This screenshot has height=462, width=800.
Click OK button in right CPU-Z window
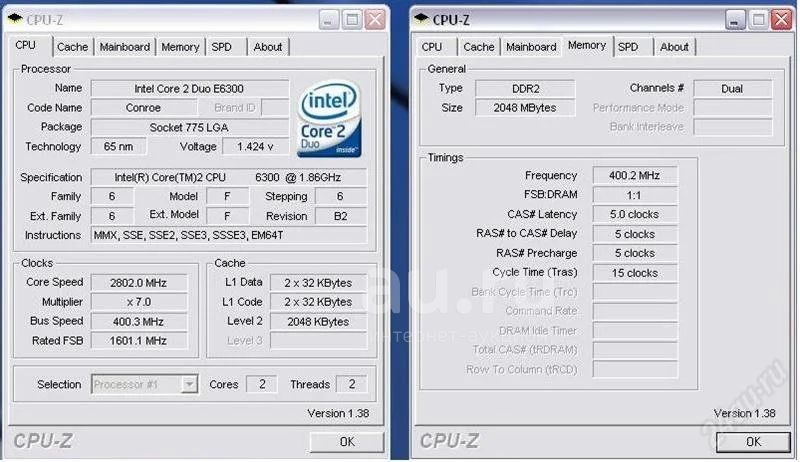click(x=754, y=442)
